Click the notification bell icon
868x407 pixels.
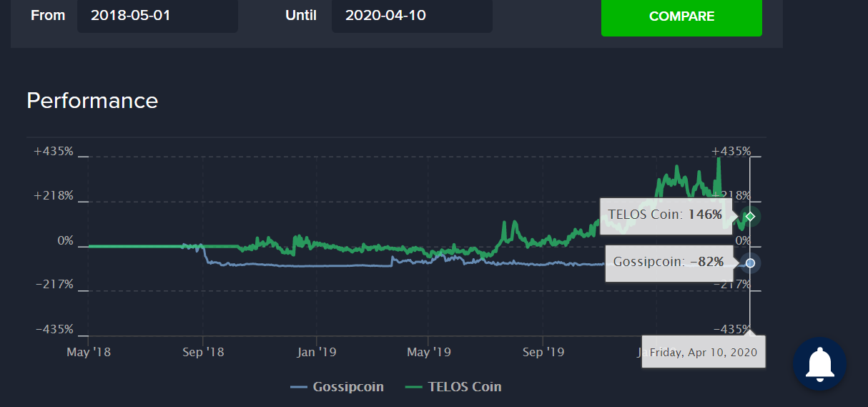tap(820, 364)
